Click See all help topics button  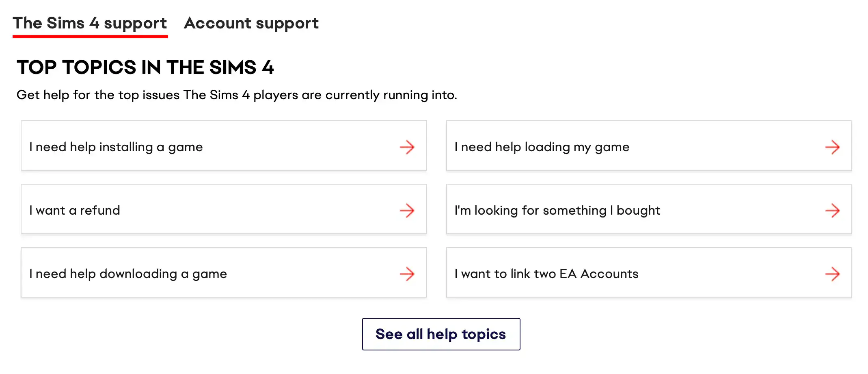(x=441, y=334)
